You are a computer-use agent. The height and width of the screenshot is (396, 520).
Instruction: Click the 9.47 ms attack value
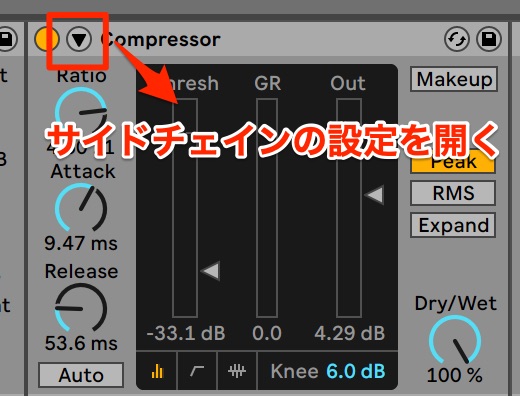click(x=81, y=243)
